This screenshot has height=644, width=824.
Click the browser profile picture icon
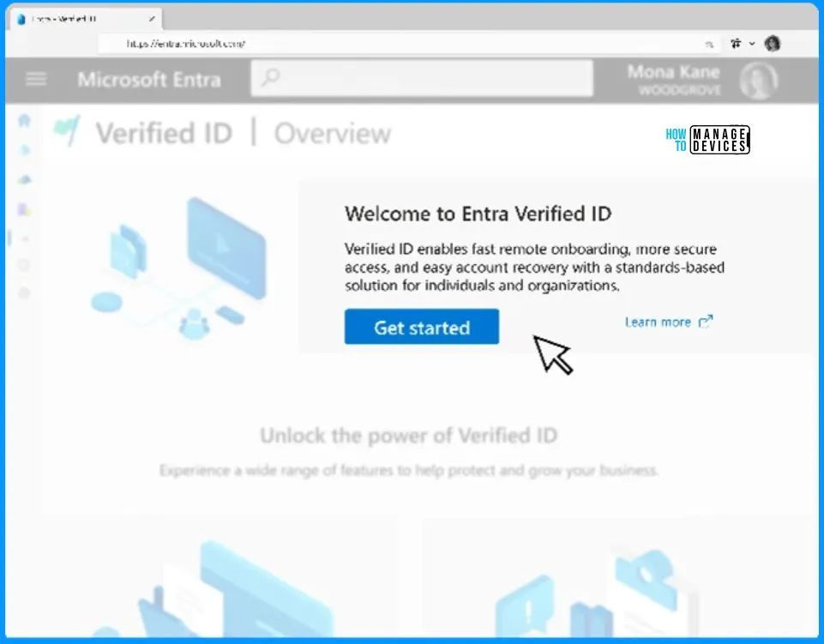click(773, 44)
